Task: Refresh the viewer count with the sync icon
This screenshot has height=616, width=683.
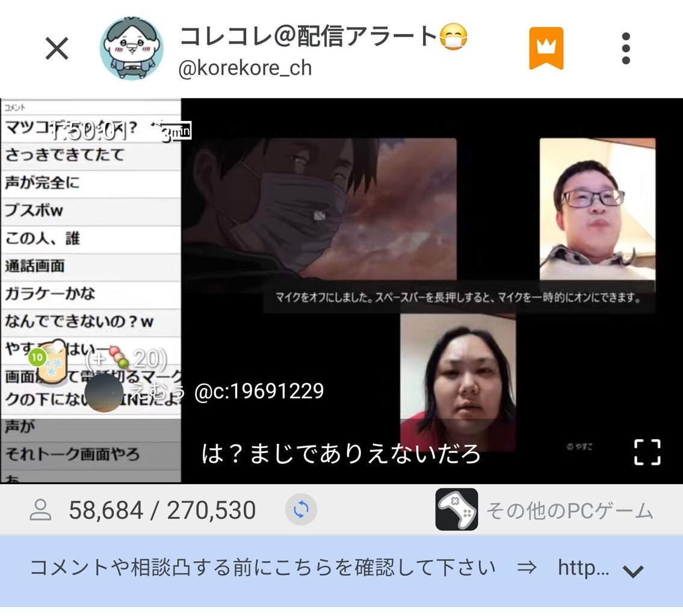Action: point(301,510)
